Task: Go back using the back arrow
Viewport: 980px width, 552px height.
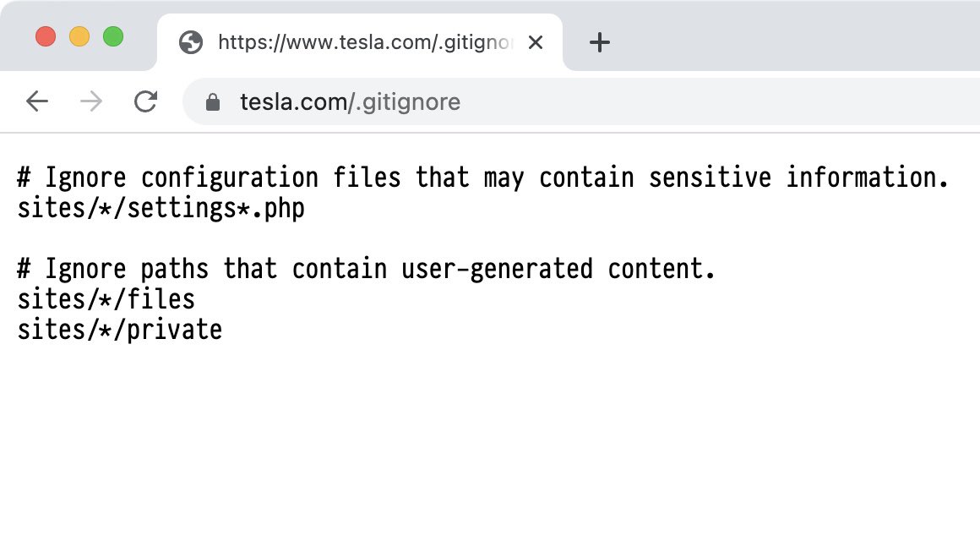Action: [37, 101]
